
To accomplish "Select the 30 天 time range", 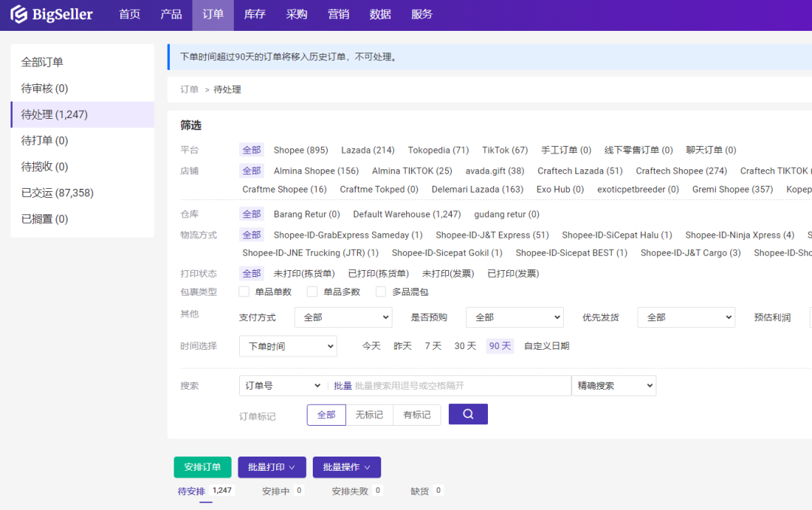I will point(465,346).
